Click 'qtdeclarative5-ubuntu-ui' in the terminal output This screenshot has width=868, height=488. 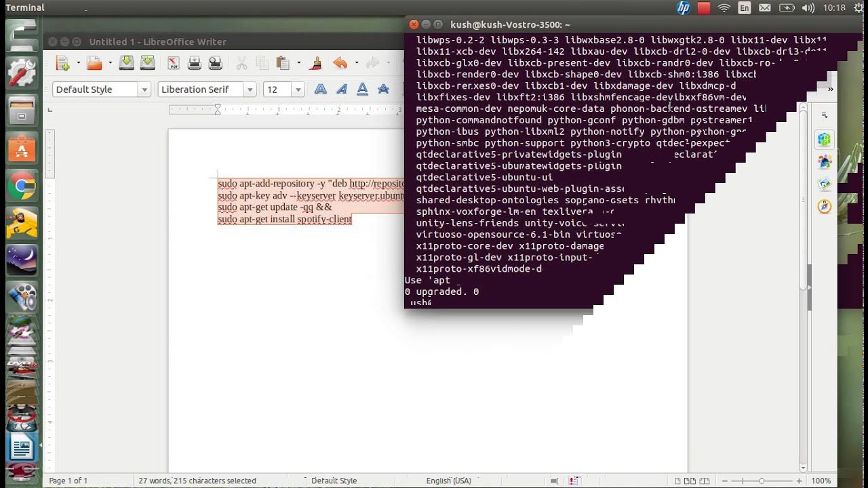[484, 177]
